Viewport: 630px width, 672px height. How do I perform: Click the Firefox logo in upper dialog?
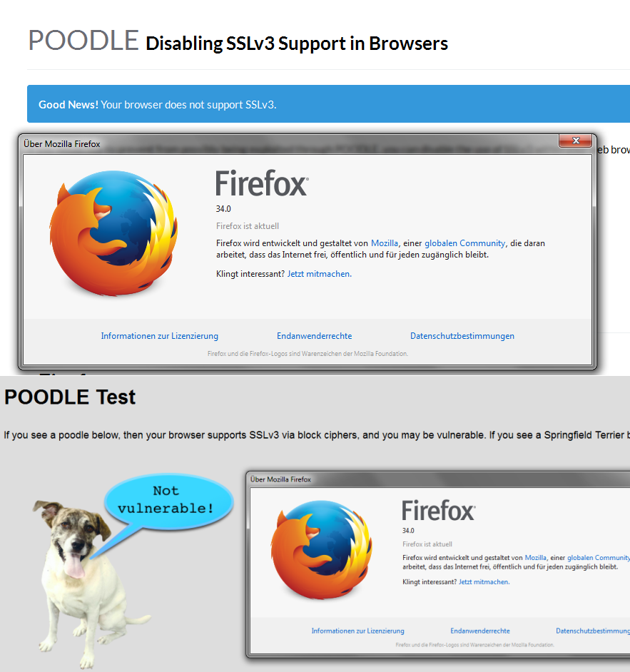point(113,233)
